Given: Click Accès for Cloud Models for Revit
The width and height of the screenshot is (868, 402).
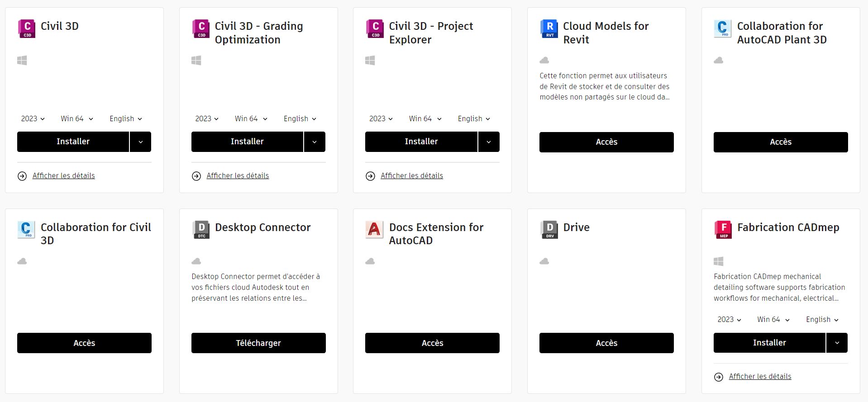Looking at the screenshot, I should click(x=606, y=142).
